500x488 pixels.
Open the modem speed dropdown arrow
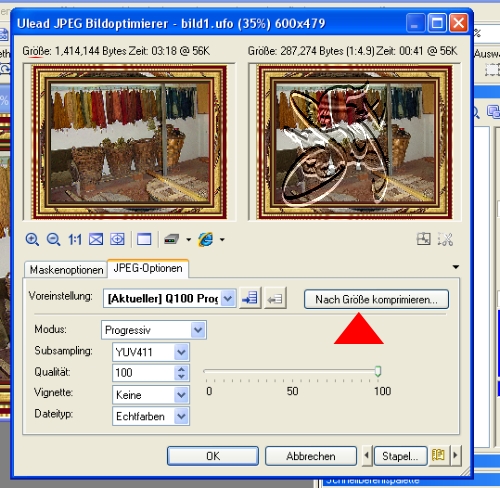188,239
